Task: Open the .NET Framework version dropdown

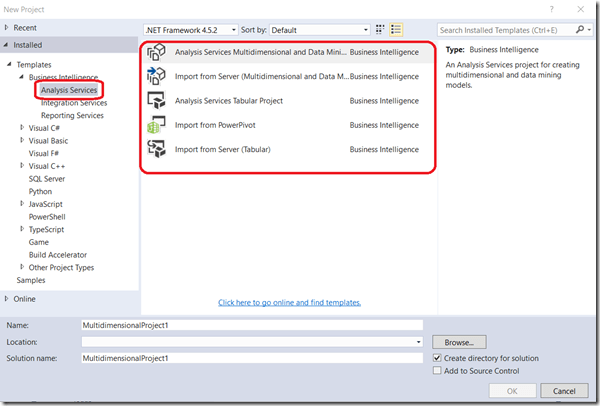Action: click(191, 30)
